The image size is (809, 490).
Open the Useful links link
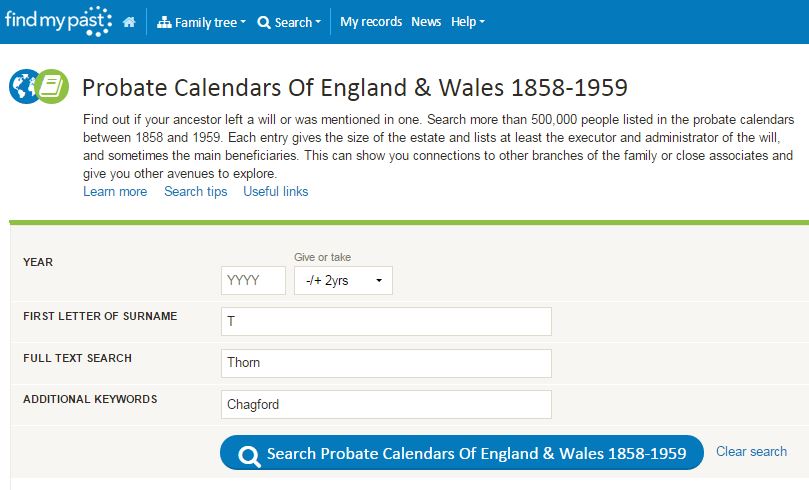pyautogui.click(x=276, y=191)
